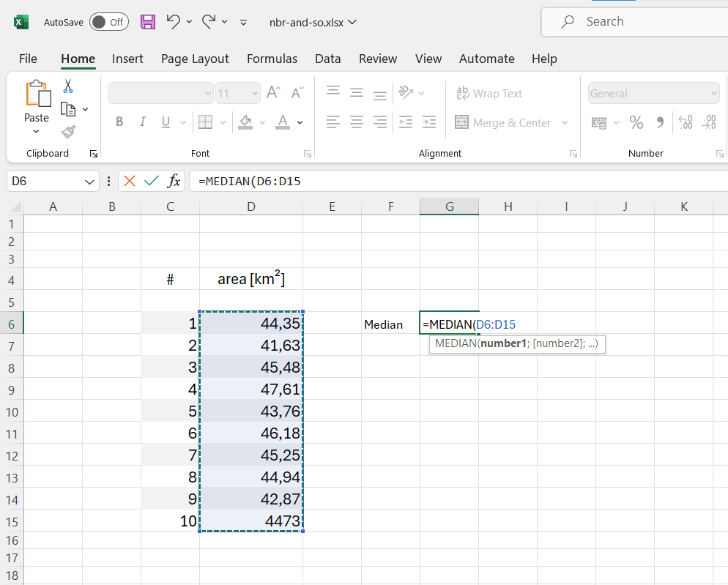
Task: Click the Insert Function fx icon
Action: click(x=174, y=181)
